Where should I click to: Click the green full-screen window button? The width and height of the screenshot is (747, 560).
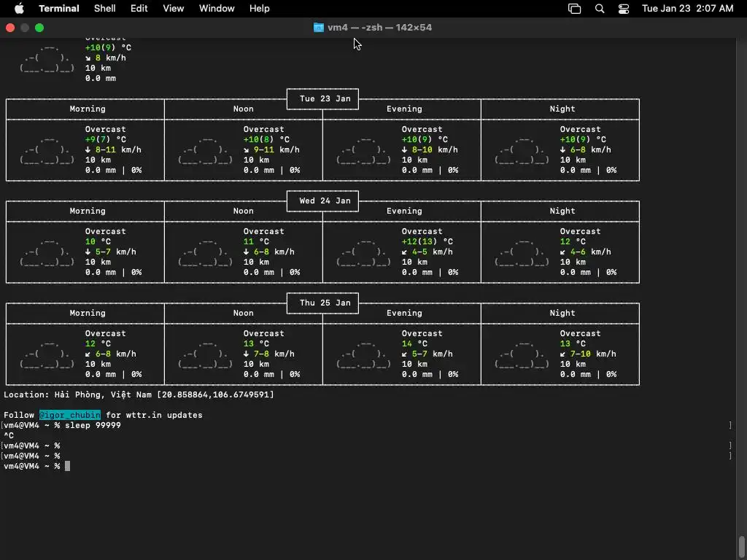39,28
